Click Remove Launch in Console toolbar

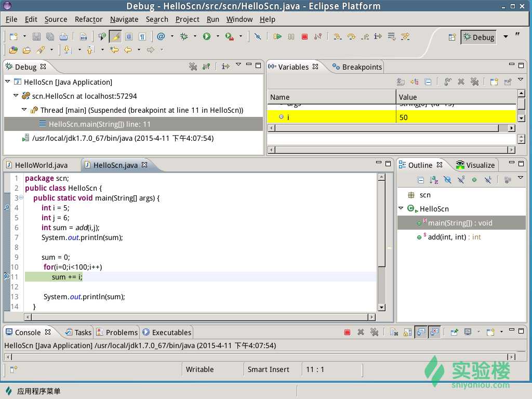point(361,332)
